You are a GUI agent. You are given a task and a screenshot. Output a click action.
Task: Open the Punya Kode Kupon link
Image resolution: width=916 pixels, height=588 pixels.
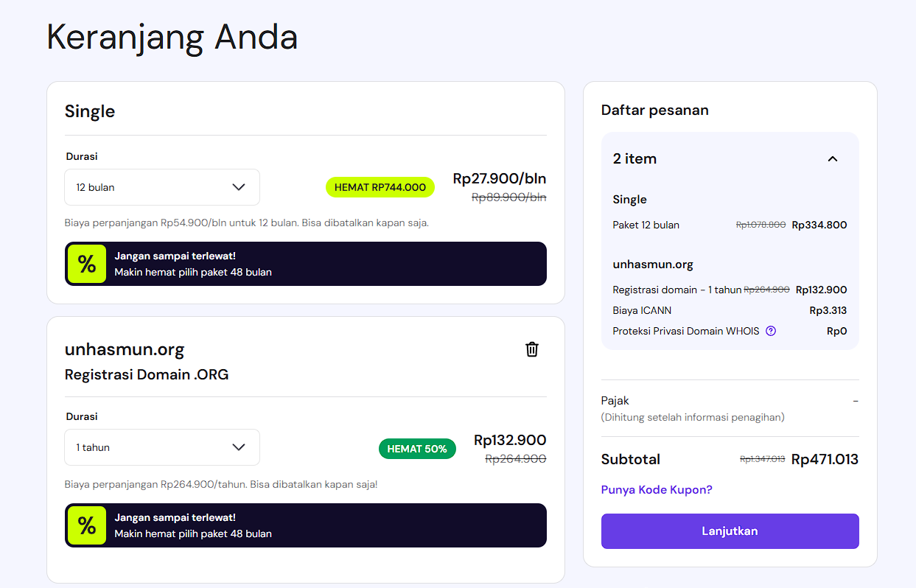click(657, 489)
